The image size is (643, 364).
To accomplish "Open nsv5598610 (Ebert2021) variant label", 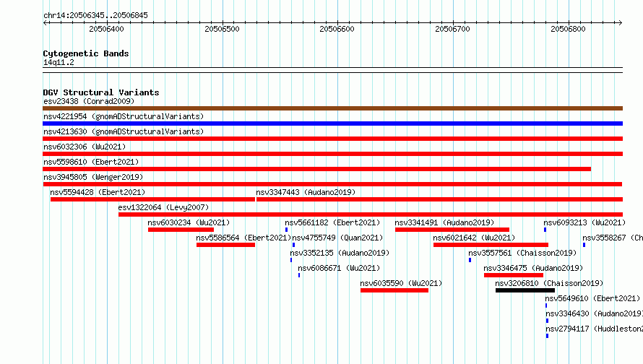I will [x=91, y=162].
